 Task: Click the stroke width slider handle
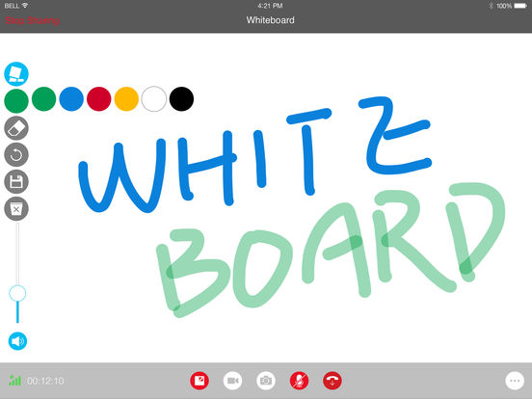pos(17,294)
